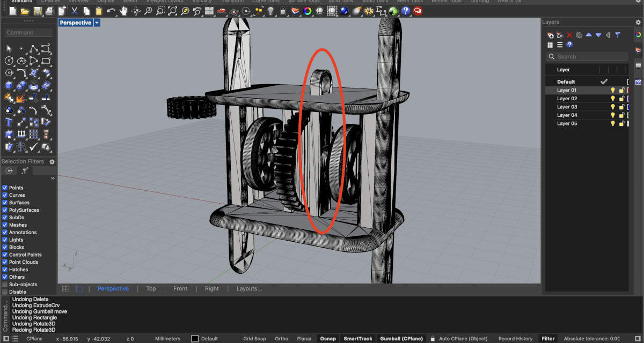Toggle visibility bulb for Layer 03
The image size is (644, 343).
613,107
